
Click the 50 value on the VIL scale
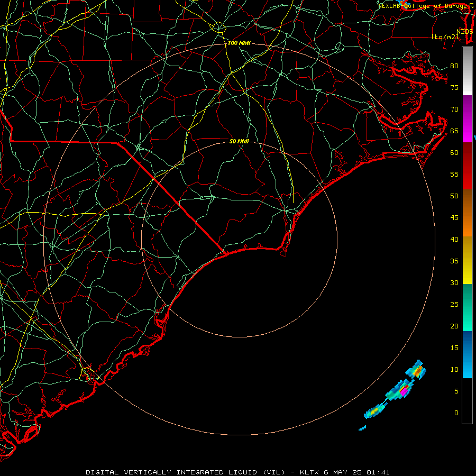pos(454,196)
